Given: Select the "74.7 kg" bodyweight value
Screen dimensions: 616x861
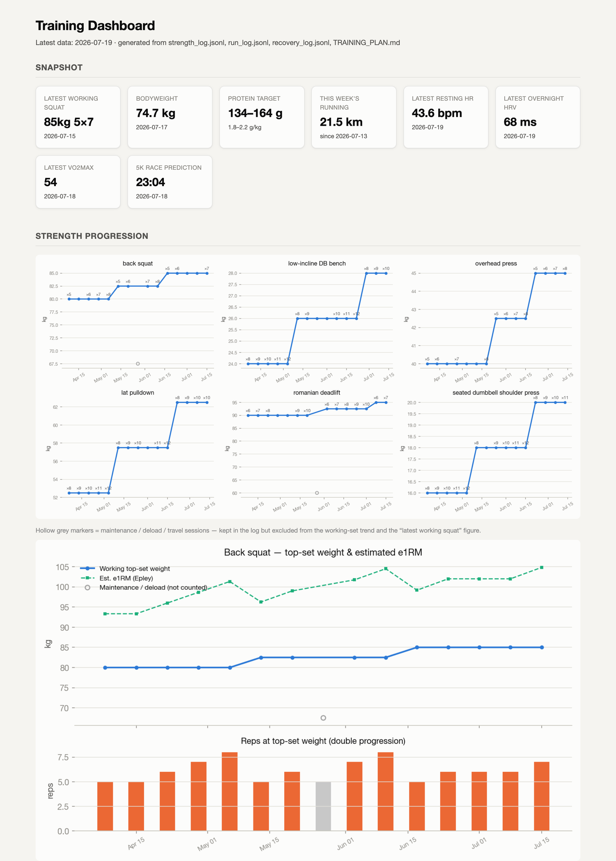Looking at the screenshot, I should click(x=156, y=113).
